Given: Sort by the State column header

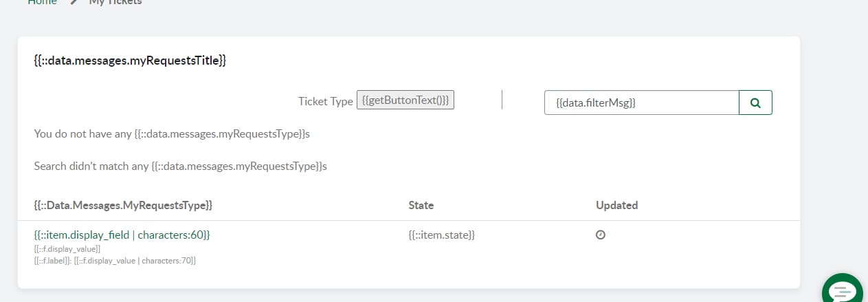Looking at the screenshot, I should [x=421, y=205].
